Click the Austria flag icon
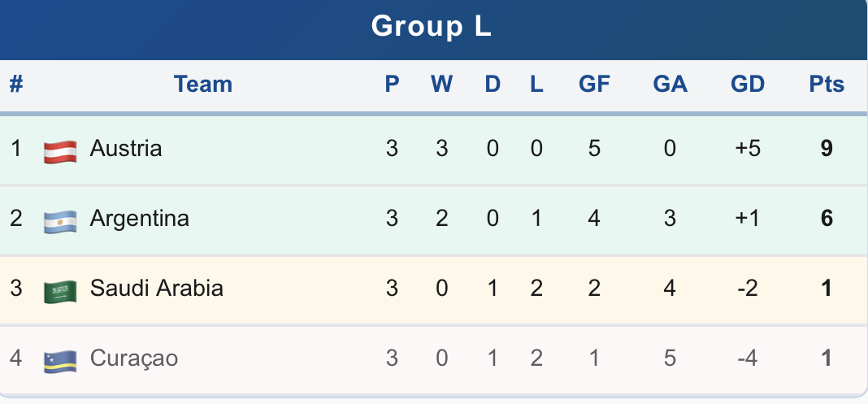This screenshot has width=868, height=404. 60,150
